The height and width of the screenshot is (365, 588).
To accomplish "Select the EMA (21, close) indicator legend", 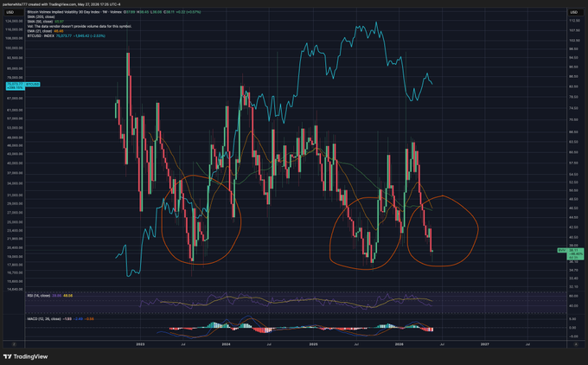I will coord(40,31).
